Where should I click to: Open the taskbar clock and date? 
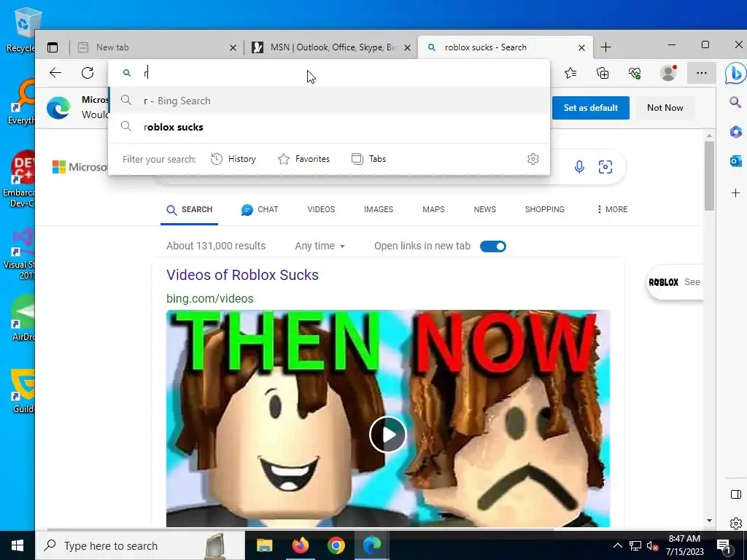pos(684,545)
